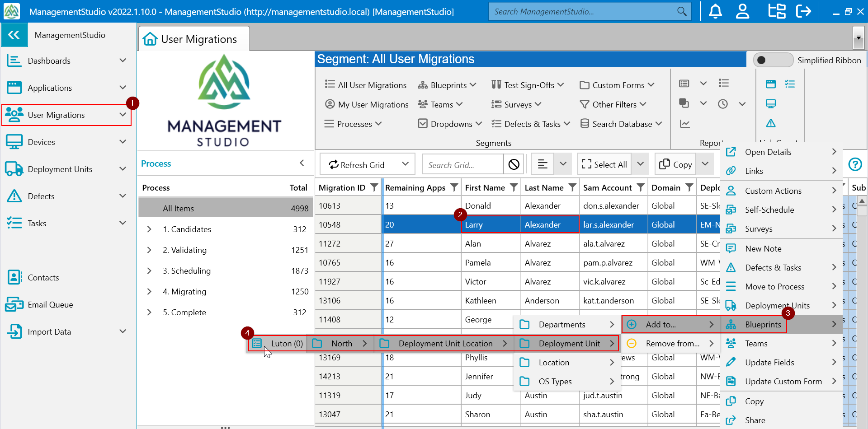Viewport: 868px width, 429px height.
Task: Click the clear search grid icon
Action: click(514, 164)
